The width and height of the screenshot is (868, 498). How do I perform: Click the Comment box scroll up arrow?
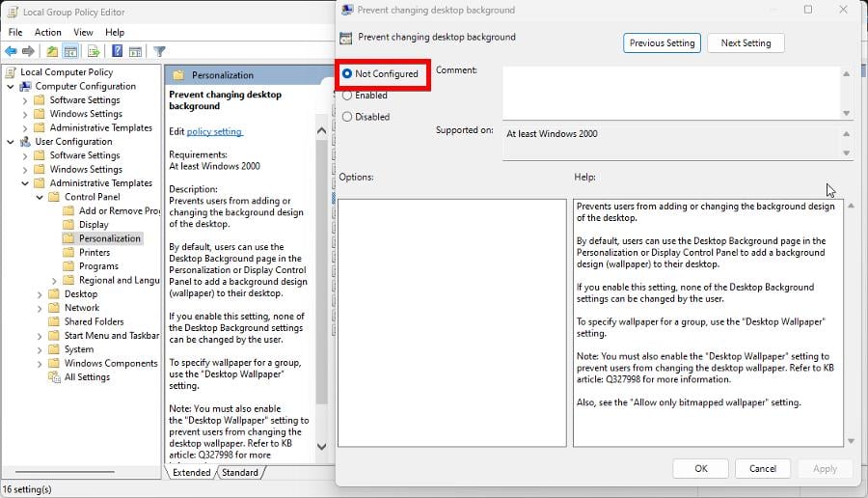tap(847, 73)
